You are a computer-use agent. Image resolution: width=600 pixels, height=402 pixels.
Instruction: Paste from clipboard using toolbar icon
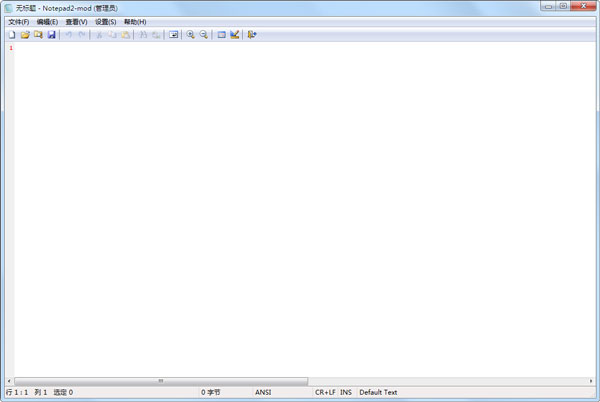(126, 35)
